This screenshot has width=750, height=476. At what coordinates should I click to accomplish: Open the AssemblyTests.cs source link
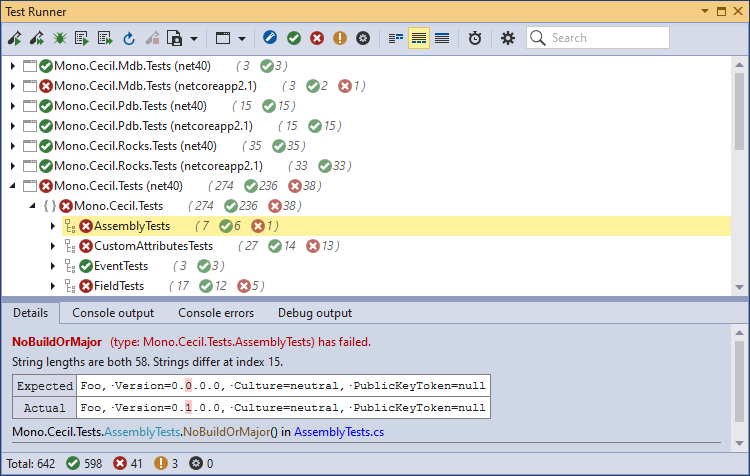tap(338, 432)
